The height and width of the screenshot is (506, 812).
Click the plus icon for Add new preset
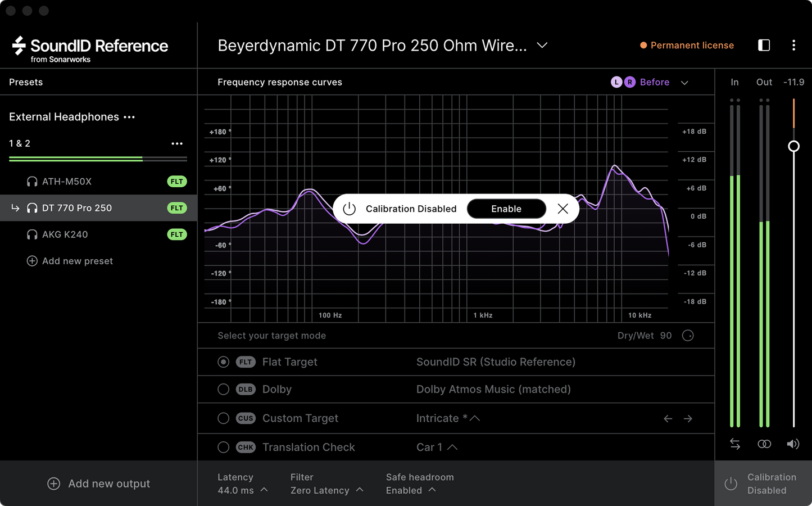tap(32, 261)
